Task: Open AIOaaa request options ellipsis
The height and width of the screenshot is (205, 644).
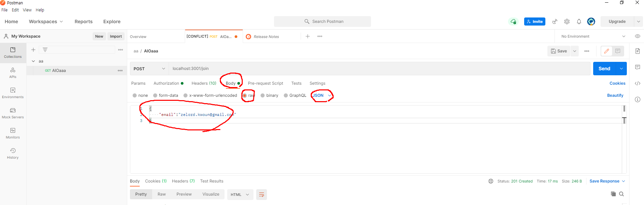Action: coord(120,71)
